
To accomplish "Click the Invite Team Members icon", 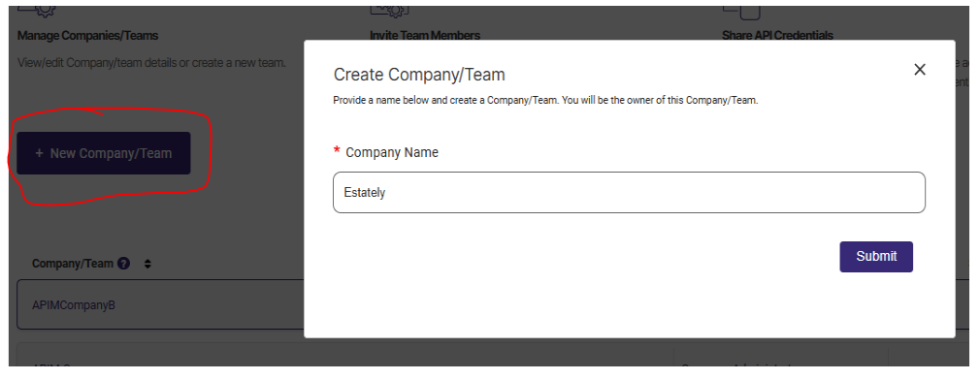I will (389, 12).
